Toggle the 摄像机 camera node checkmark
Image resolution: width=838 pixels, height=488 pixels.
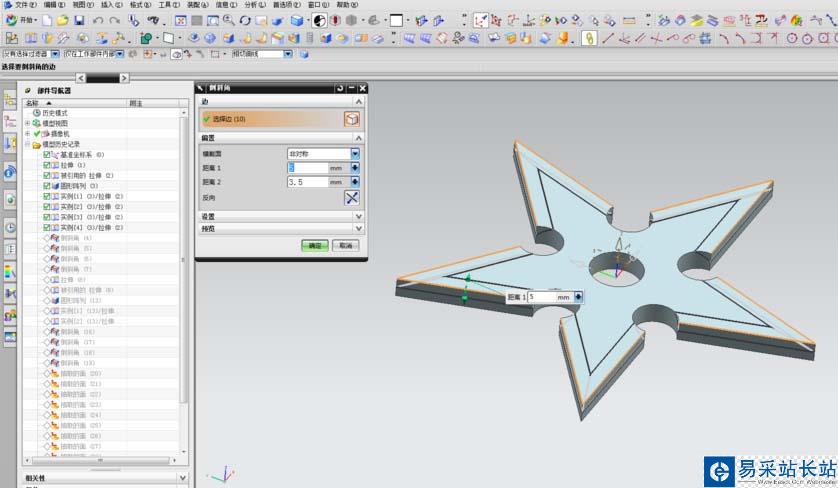point(37,134)
